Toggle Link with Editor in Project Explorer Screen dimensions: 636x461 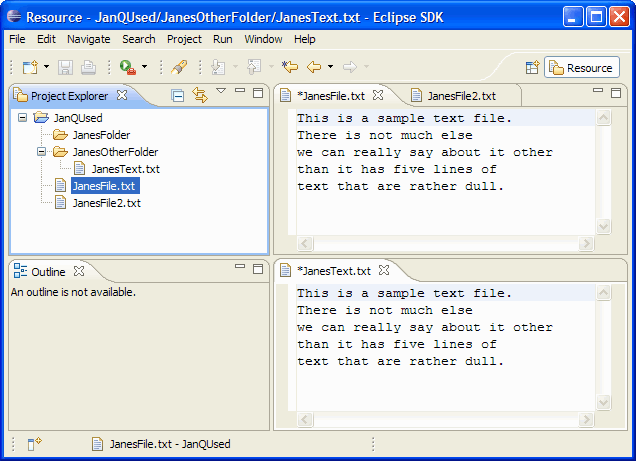(200, 95)
